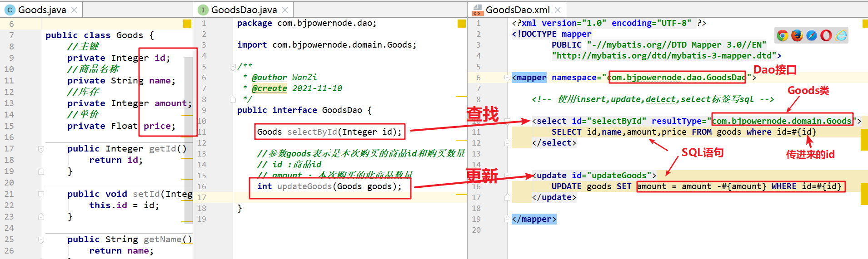Click the 'private Float price' field in Goods.java

[121, 126]
